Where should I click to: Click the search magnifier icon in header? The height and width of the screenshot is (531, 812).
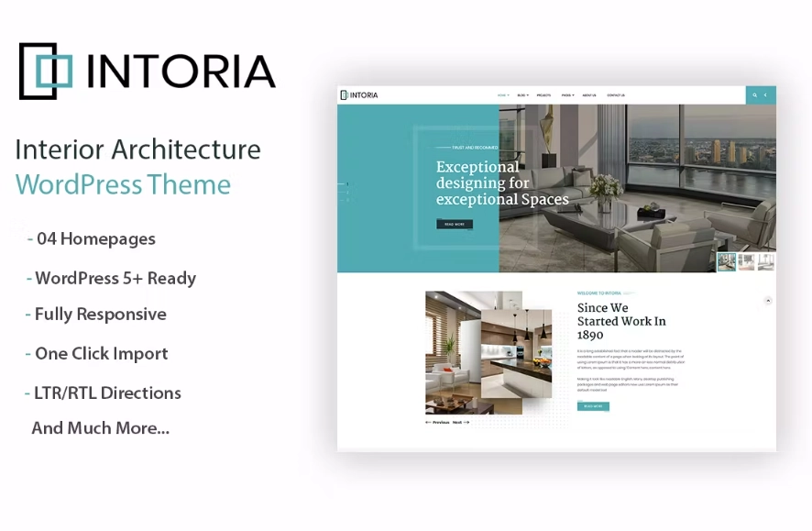click(x=754, y=94)
